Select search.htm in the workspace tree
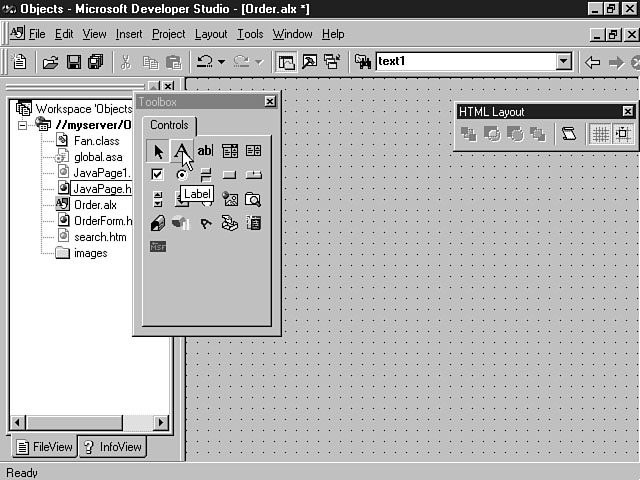Image resolution: width=640 pixels, height=480 pixels. click(x=100, y=237)
